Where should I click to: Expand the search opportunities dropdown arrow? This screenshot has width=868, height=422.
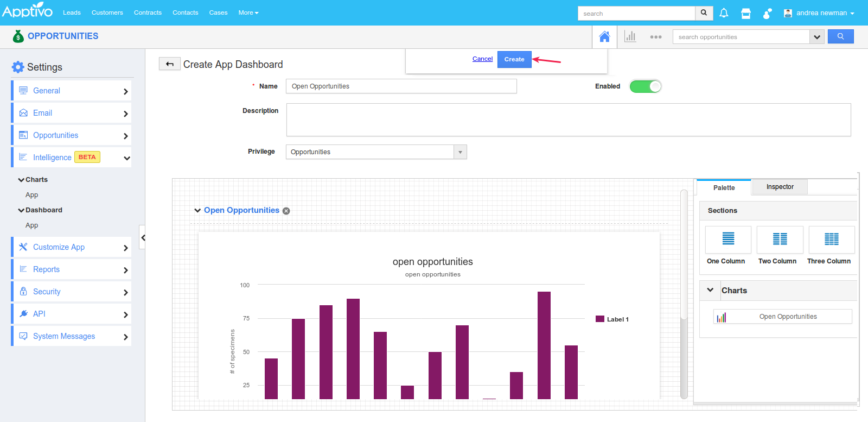(x=817, y=37)
